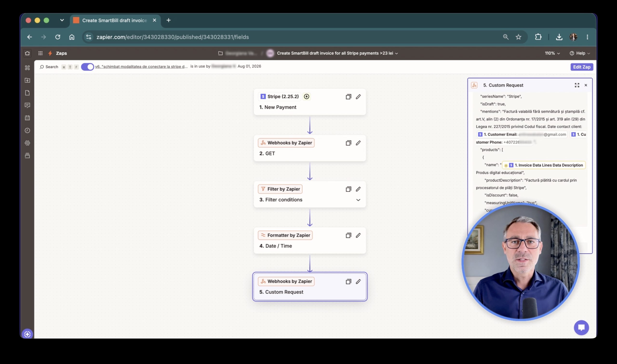This screenshot has width=617, height=364.
Task: Click the Zaps label in the top bar
Action: click(x=61, y=53)
